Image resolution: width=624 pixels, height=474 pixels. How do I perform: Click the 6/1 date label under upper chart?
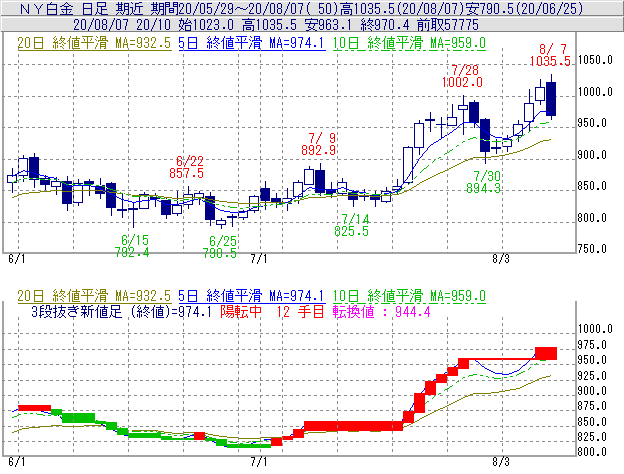coord(17,259)
